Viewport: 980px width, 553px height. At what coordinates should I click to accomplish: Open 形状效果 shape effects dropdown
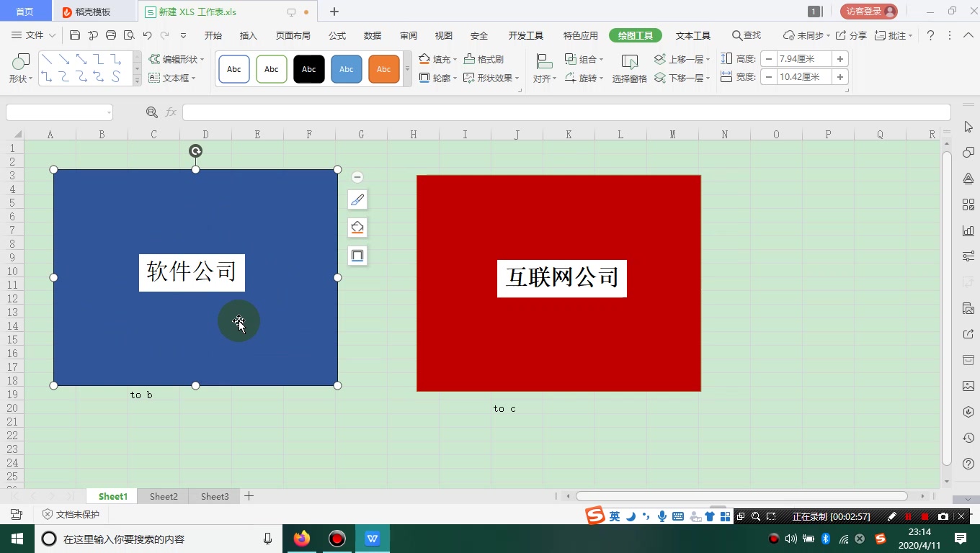point(491,78)
